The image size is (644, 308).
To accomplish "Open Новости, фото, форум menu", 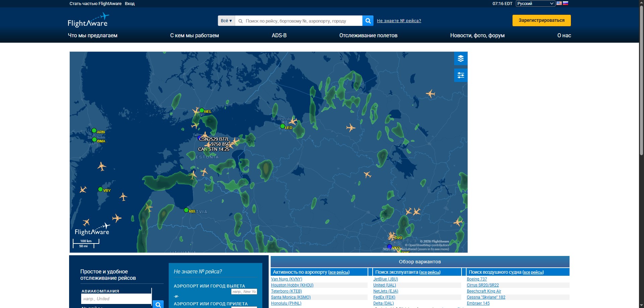I will click(477, 36).
